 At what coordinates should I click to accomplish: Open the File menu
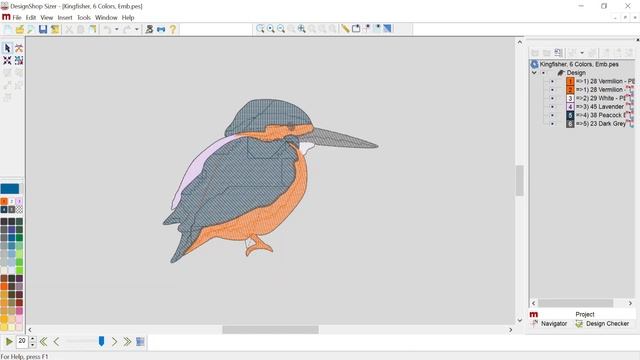click(x=17, y=18)
